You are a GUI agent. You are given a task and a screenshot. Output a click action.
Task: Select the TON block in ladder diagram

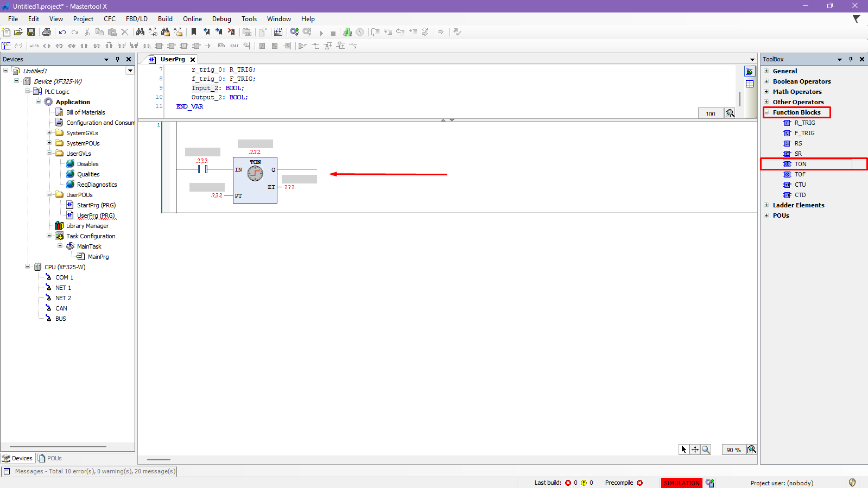pyautogui.click(x=255, y=180)
